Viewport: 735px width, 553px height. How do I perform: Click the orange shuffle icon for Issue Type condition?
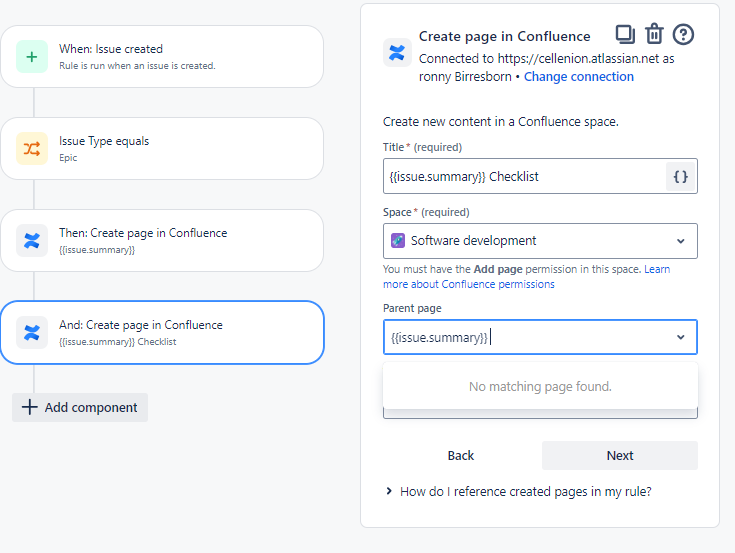click(32, 149)
